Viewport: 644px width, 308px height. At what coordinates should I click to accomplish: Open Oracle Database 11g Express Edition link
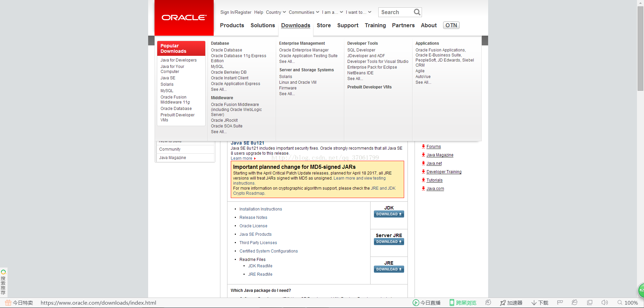point(239,58)
